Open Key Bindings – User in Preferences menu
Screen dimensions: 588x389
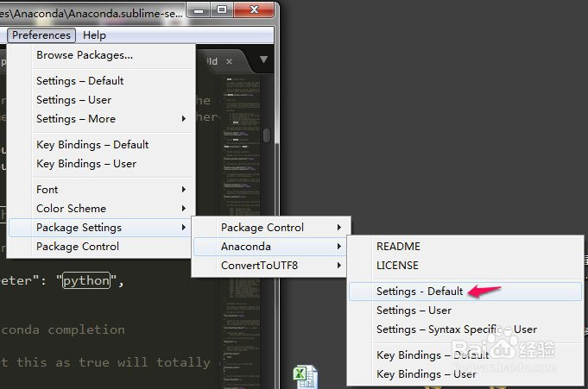101,164
